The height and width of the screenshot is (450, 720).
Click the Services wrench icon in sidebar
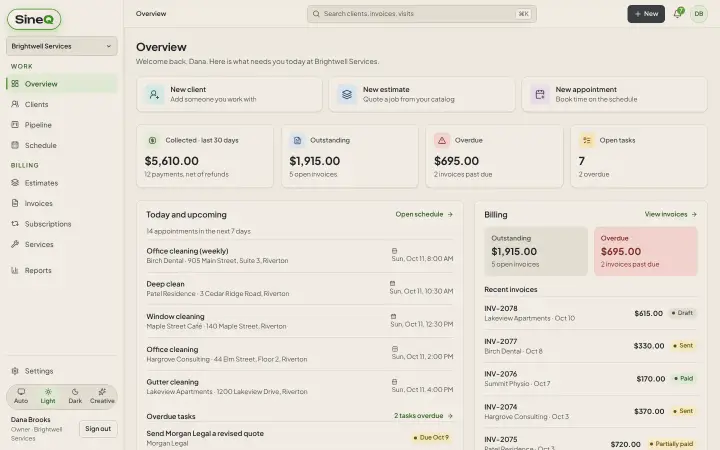pos(15,244)
